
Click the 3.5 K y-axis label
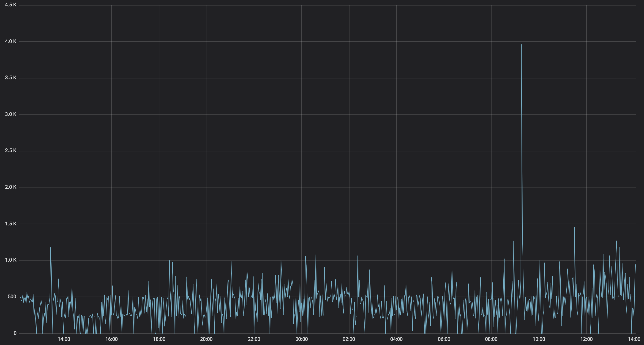click(11, 78)
